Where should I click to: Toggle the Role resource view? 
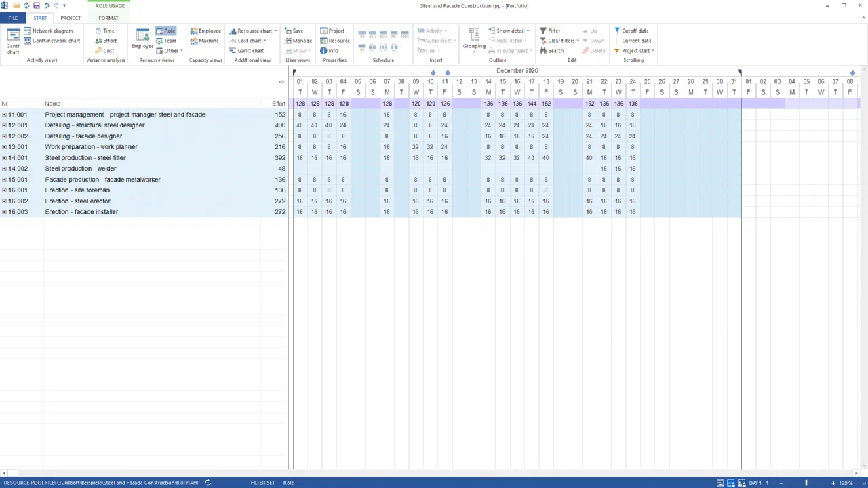pos(165,30)
